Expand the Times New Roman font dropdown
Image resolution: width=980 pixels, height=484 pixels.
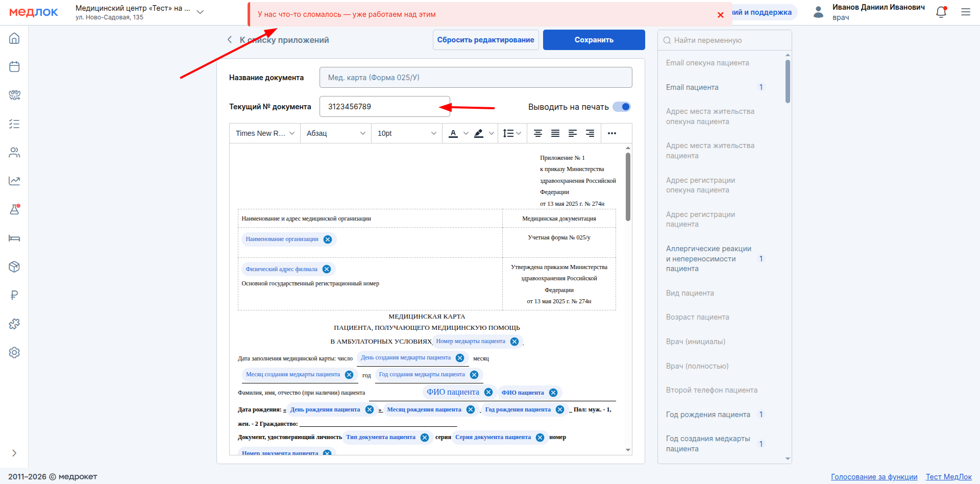265,133
